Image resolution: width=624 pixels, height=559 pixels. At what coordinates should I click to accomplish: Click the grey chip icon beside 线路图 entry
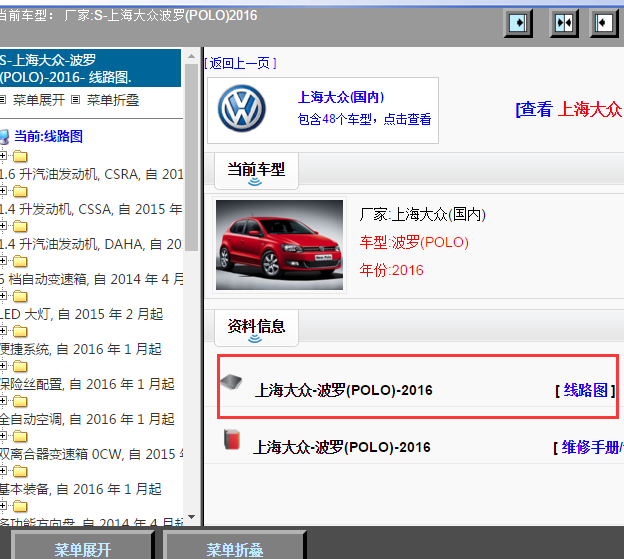(x=232, y=382)
